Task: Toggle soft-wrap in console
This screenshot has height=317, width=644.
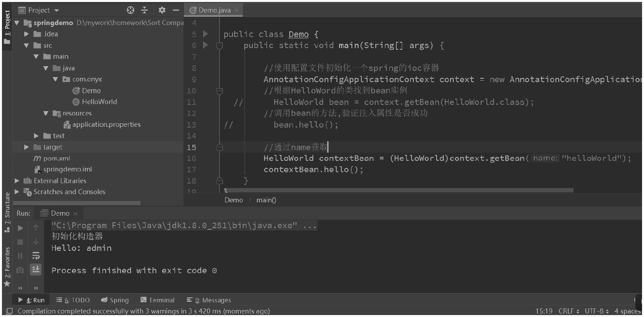Action: point(36,256)
